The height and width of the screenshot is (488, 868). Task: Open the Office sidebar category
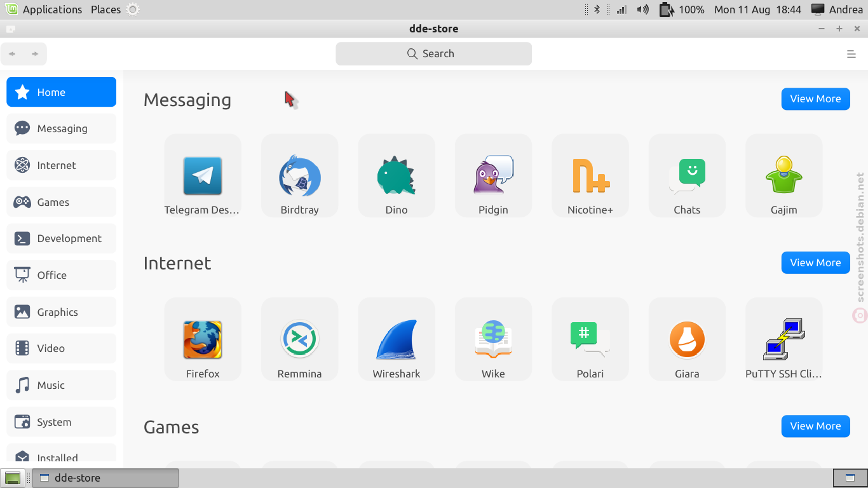pyautogui.click(x=62, y=275)
